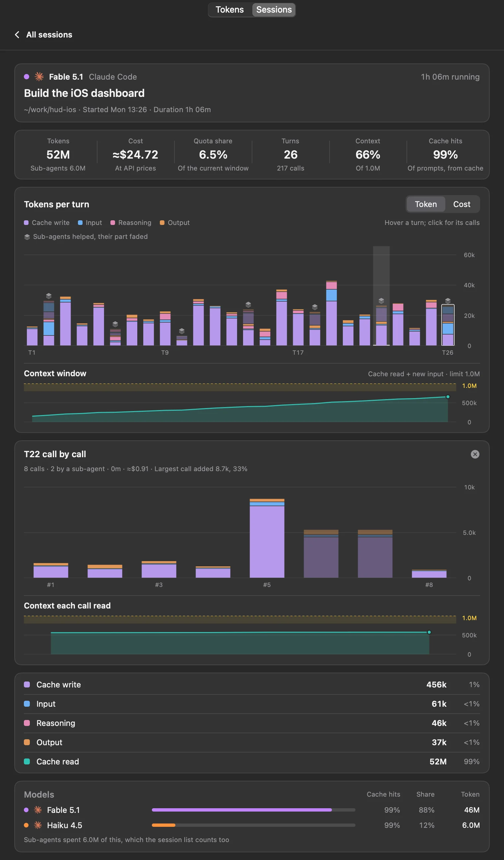Click the back chevron beside All sessions
This screenshot has height=860, width=504.
coord(17,35)
